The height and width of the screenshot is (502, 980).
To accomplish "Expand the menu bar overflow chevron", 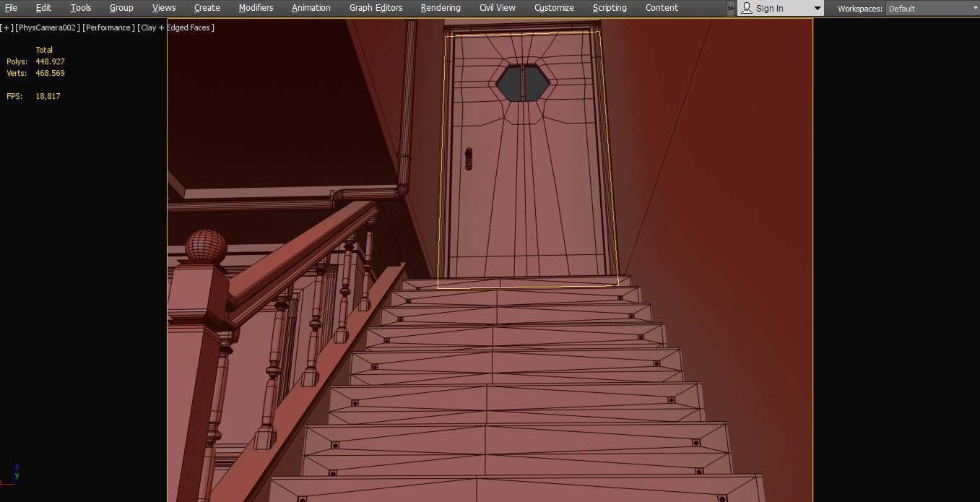I will [x=731, y=8].
